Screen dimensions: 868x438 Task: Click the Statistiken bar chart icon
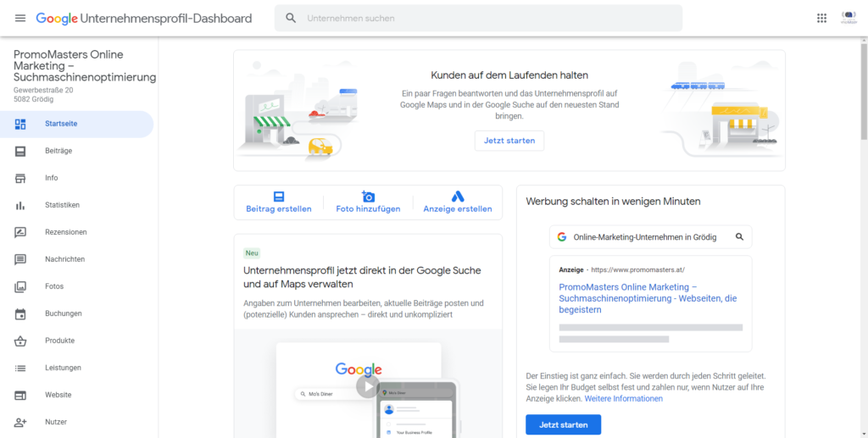(x=20, y=205)
